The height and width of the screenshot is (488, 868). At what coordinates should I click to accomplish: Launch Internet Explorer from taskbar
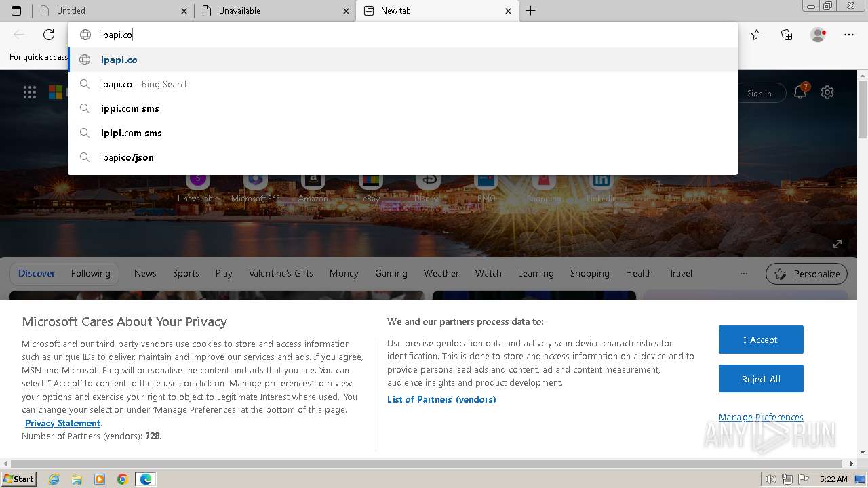coord(54,479)
